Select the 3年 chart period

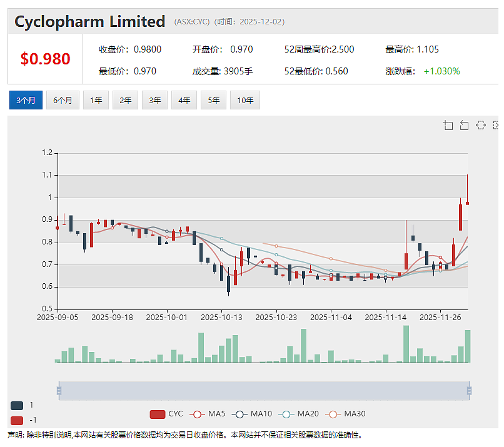click(x=154, y=100)
